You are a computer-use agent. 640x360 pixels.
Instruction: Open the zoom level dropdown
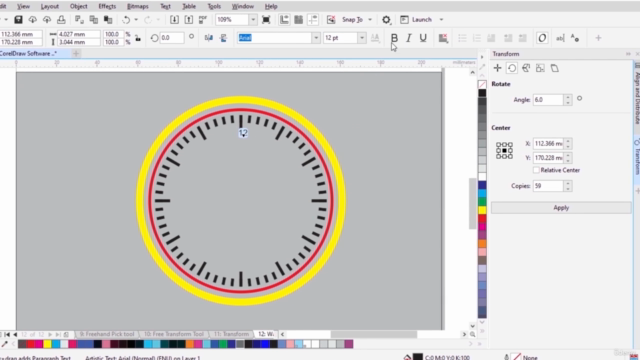coord(253,20)
